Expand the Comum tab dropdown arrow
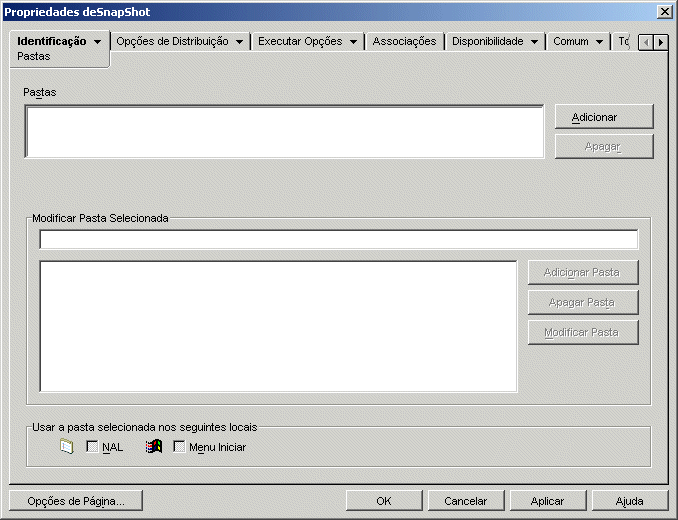The image size is (678, 520). [x=599, y=42]
